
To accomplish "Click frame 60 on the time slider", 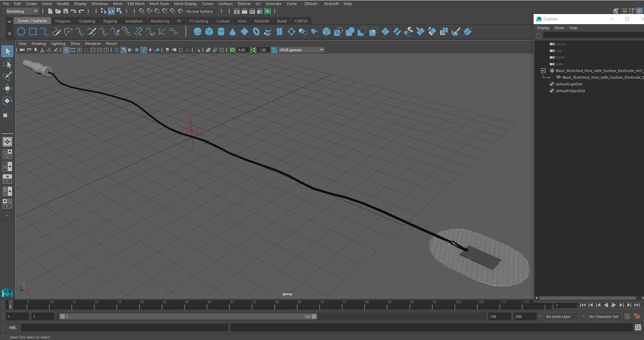I will (x=277, y=305).
